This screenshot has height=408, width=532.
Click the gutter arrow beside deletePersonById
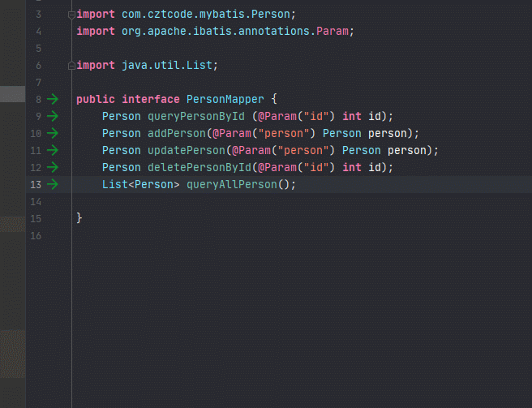(x=53, y=167)
